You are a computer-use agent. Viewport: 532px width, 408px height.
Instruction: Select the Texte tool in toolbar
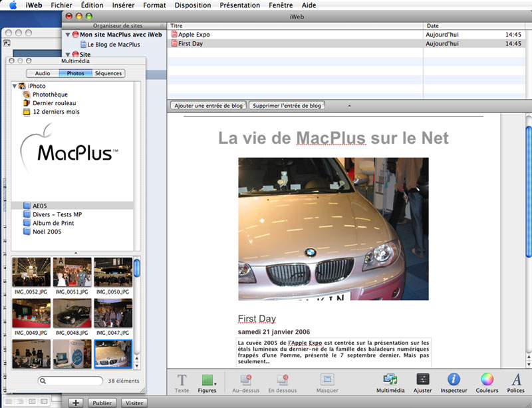click(182, 383)
